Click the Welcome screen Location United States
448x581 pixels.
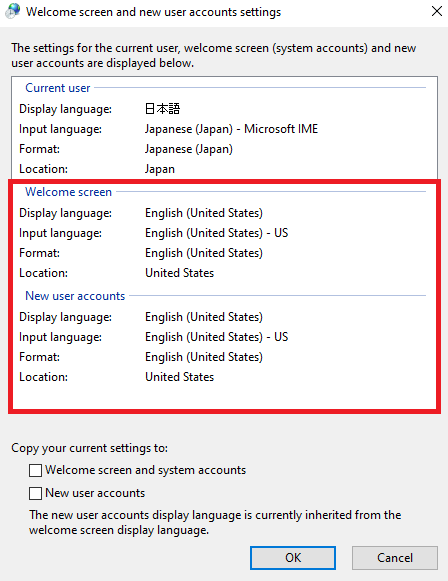point(180,273)
